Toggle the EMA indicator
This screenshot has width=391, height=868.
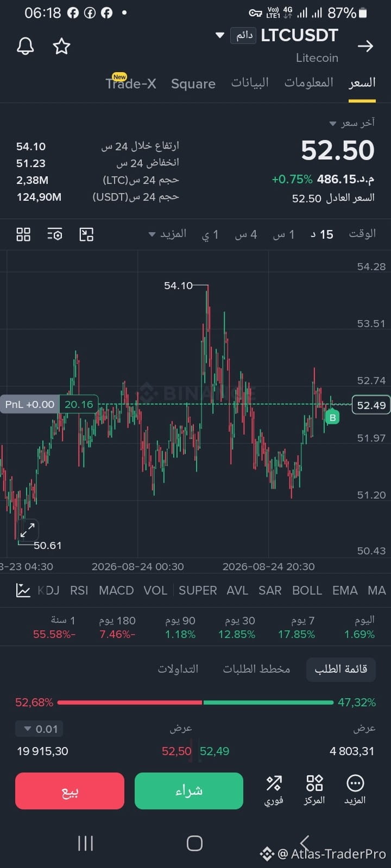(345, 590)
